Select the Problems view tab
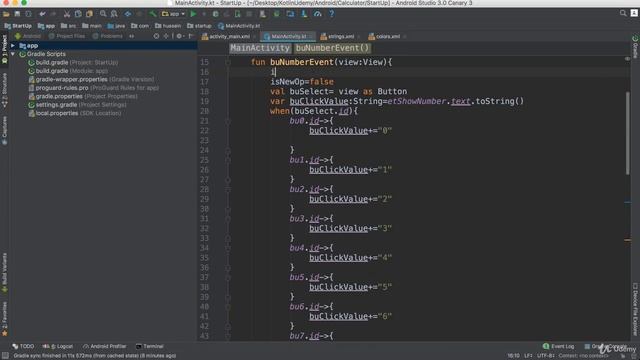 pyautogui.click(x=107, y=36)
